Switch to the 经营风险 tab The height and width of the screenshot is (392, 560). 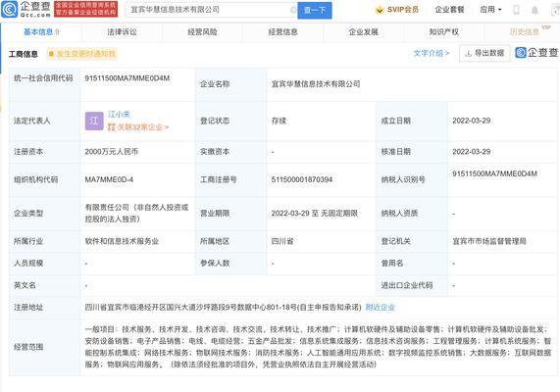click(x=202, y=32)
